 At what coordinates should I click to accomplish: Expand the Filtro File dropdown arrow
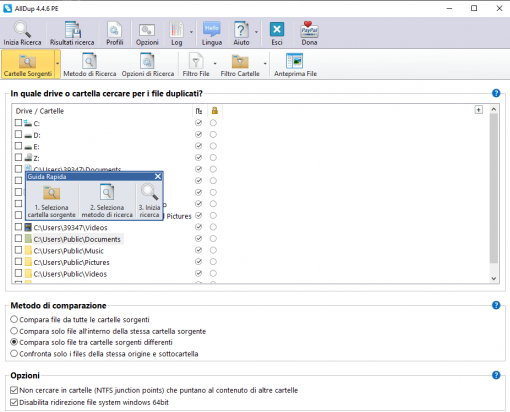[x=215, y=63]
